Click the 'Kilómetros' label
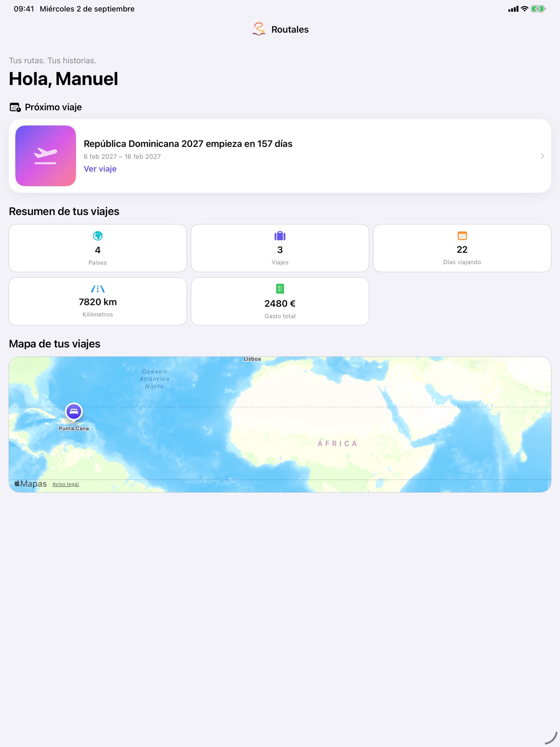 [98, 314]
